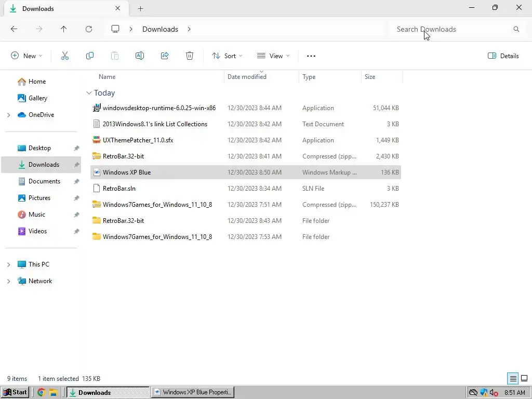Open Documents in navigation pane

point(44,181)
